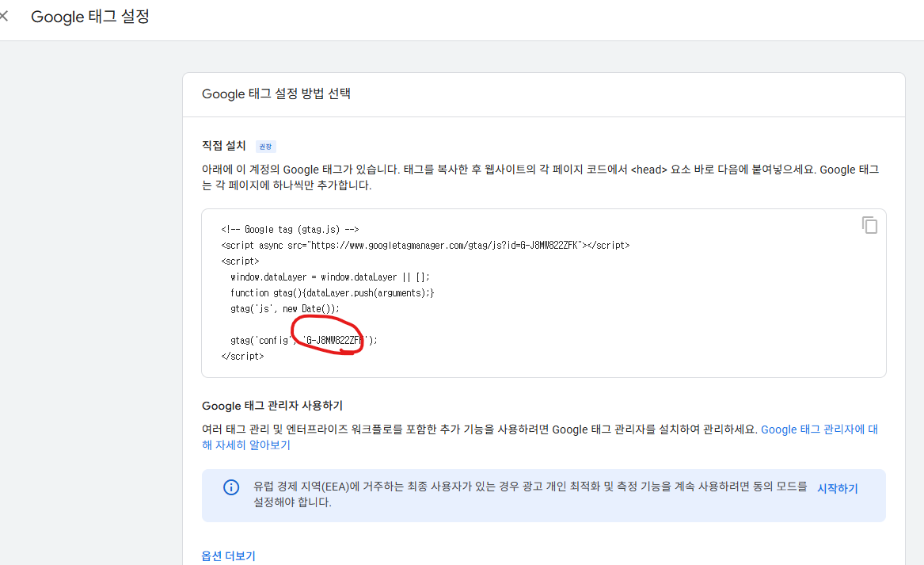
Task: Copy the Google tag code snippet
Action: [x=869, y=225]
